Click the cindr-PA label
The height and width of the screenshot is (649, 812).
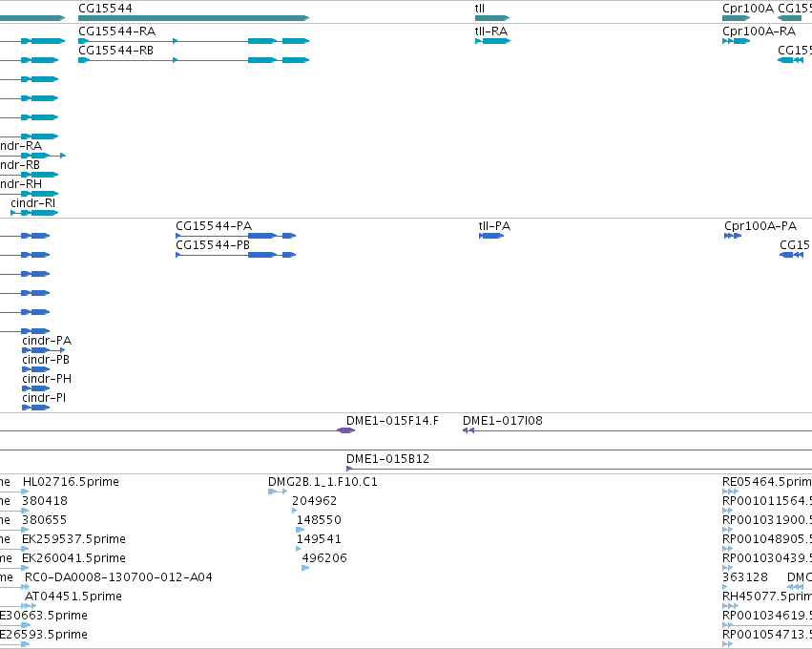[47, 341]
